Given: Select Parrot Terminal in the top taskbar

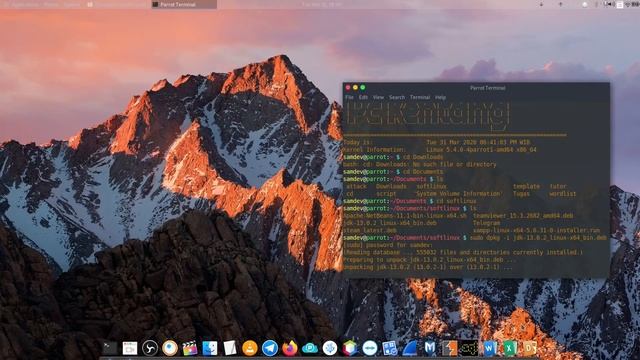Looking at the screenshot, I should click(x=184, y=4).
